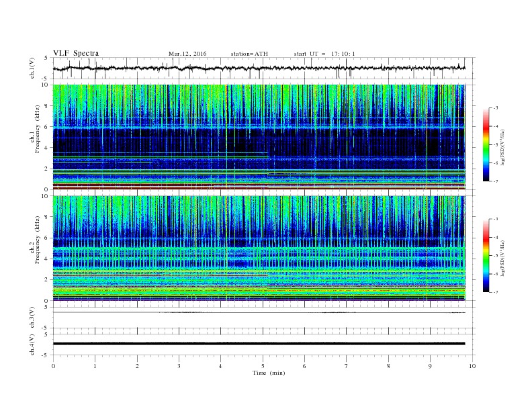Click the "-7" tick on ch.2 color bar

click(496, 292)
